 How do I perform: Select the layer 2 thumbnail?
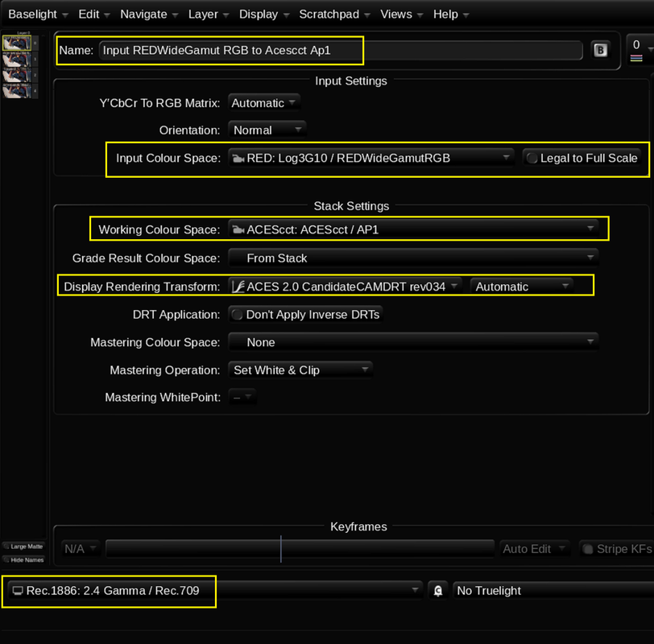[17, 75]
